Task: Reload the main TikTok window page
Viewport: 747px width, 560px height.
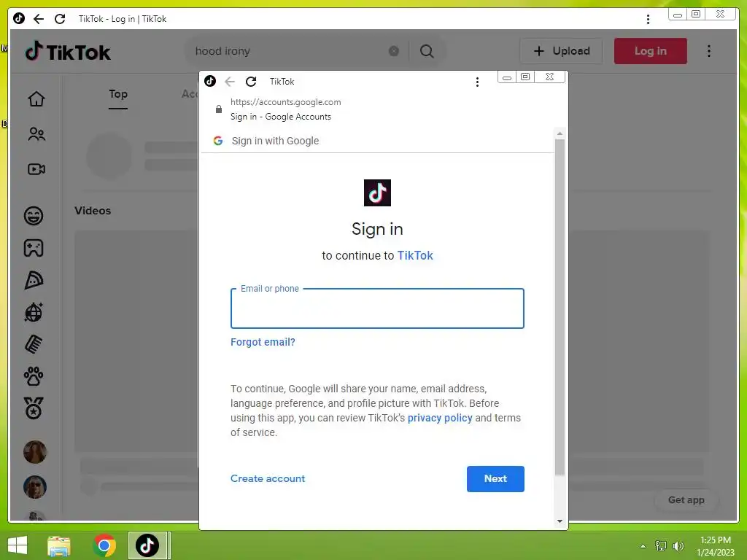Action: (x=60, y=18)
